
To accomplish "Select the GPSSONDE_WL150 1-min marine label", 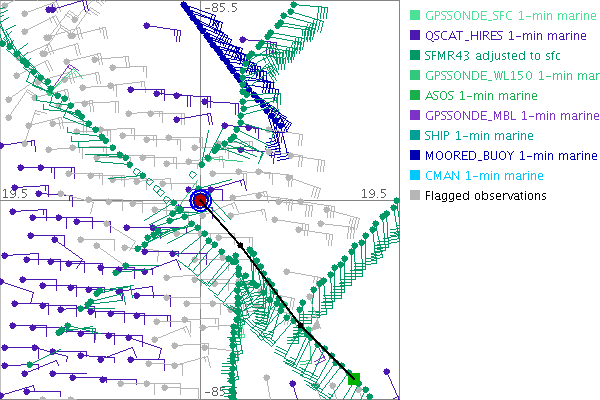I will coord(511,76).
